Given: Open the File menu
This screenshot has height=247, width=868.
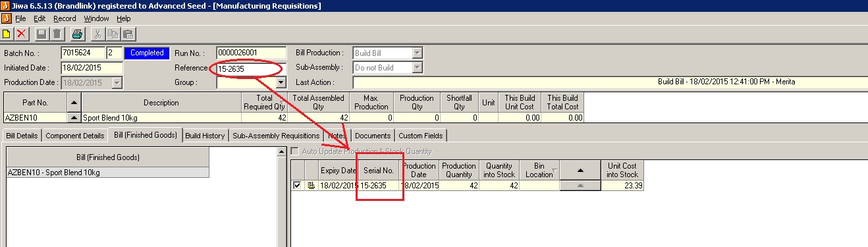Looking at the screenshot, I should point(20,18).
